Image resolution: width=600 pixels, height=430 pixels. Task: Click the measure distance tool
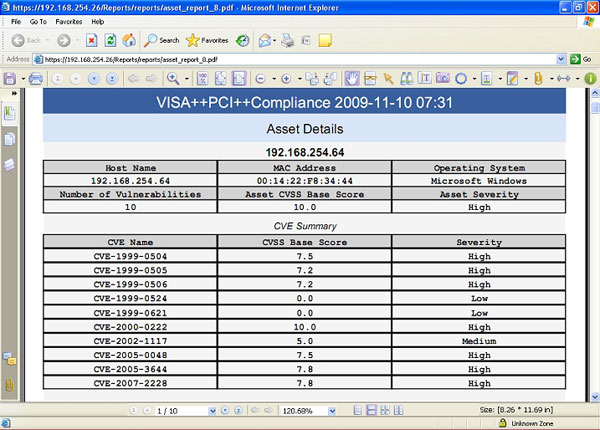(564, 79)
